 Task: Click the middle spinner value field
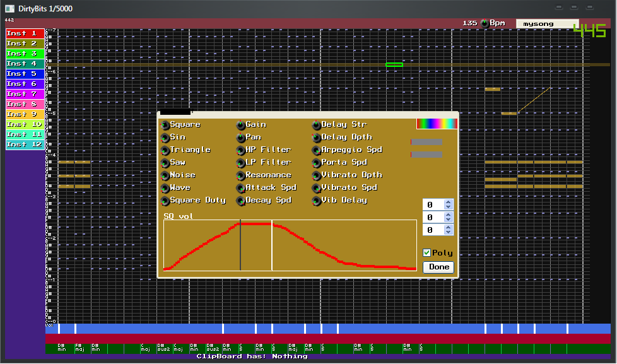[433, 217]
